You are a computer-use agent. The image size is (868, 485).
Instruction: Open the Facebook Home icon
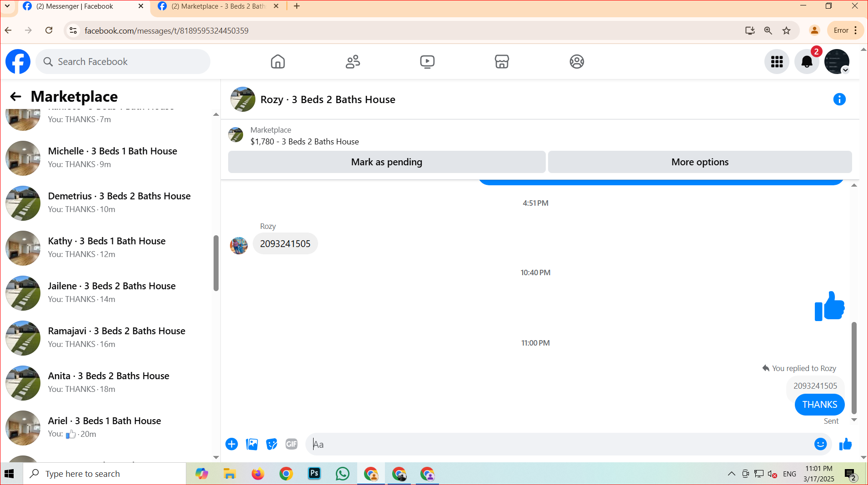coord(278,61)
